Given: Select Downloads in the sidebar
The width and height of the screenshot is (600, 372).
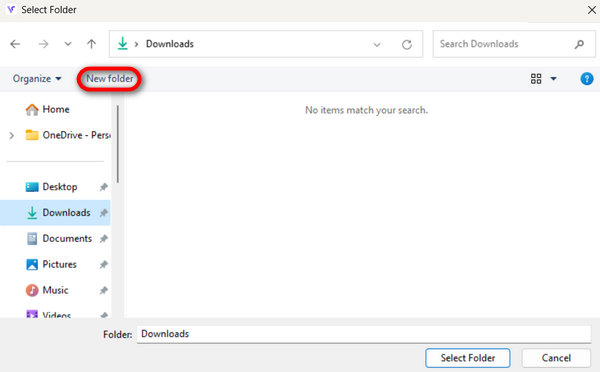Looking at the screenshot, I should point(55,212).
